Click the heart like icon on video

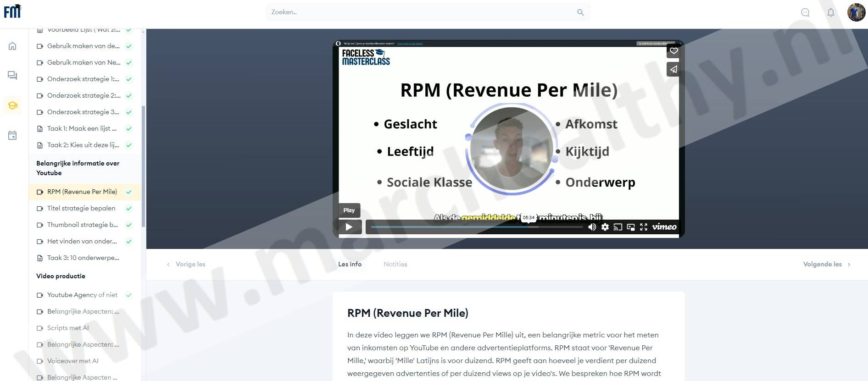(x=673, y=51)
